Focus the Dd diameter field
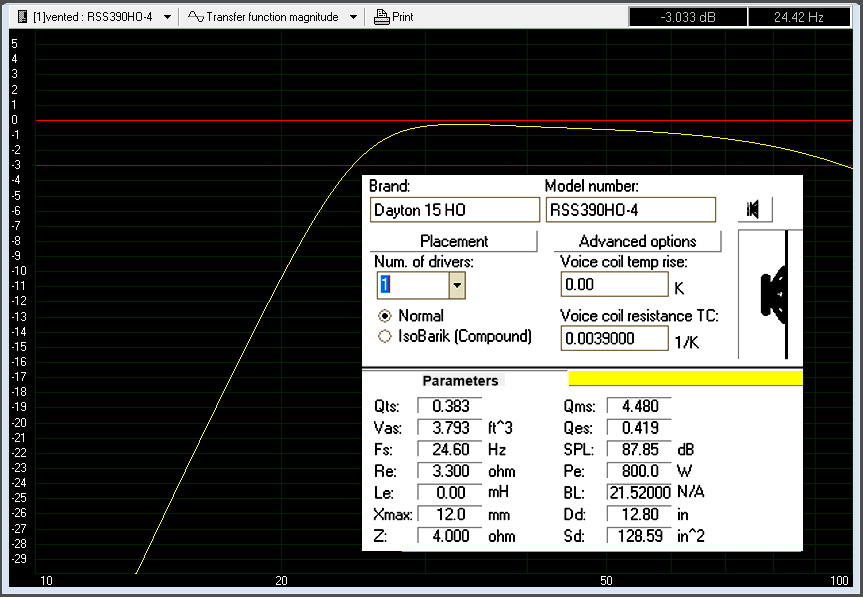Viewport: 863px width, 598px height. tap(639, 514)
